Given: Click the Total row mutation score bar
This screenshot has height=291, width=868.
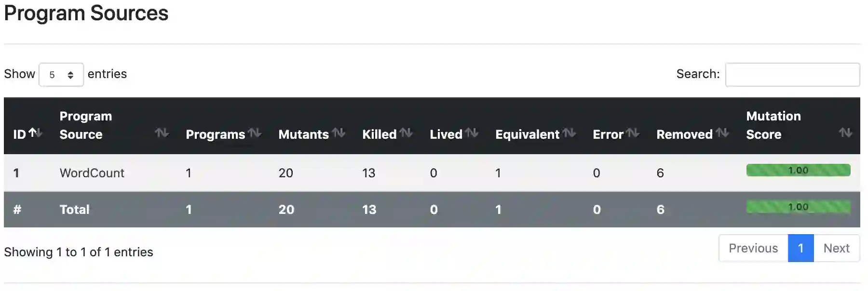Looking at the screenshot, I should click(798, 207).
